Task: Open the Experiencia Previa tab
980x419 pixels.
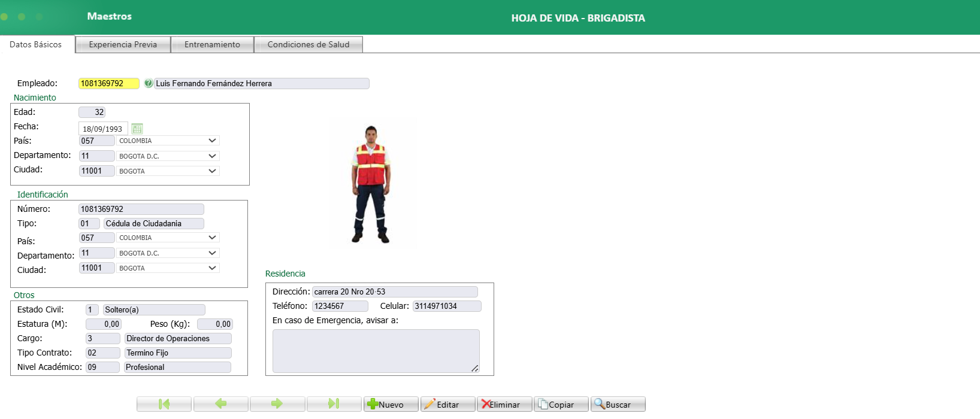Action: pos(123,44)
